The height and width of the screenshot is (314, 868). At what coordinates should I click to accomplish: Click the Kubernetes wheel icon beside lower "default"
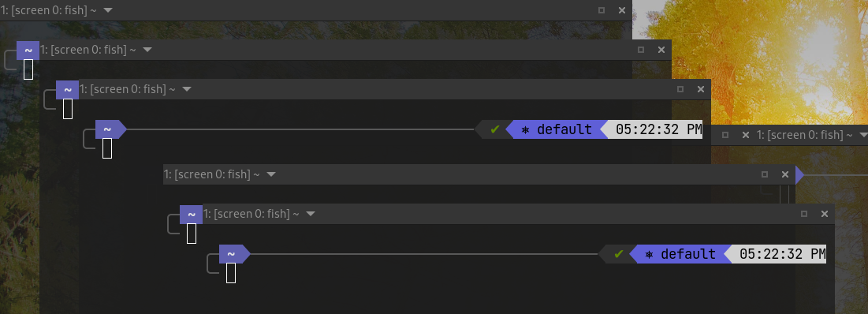click(x=650, y=255)
